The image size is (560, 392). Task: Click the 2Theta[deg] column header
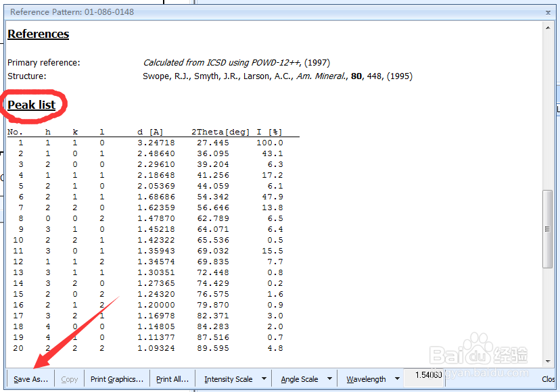220,132
